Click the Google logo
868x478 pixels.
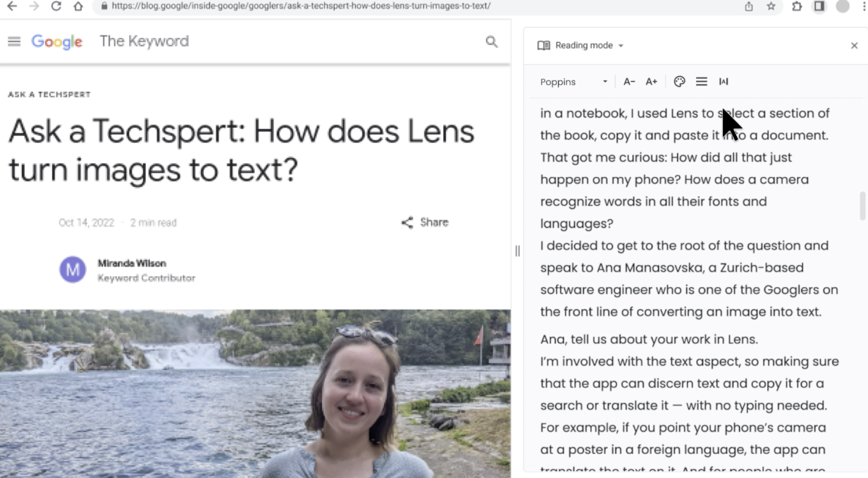point(57,42)
